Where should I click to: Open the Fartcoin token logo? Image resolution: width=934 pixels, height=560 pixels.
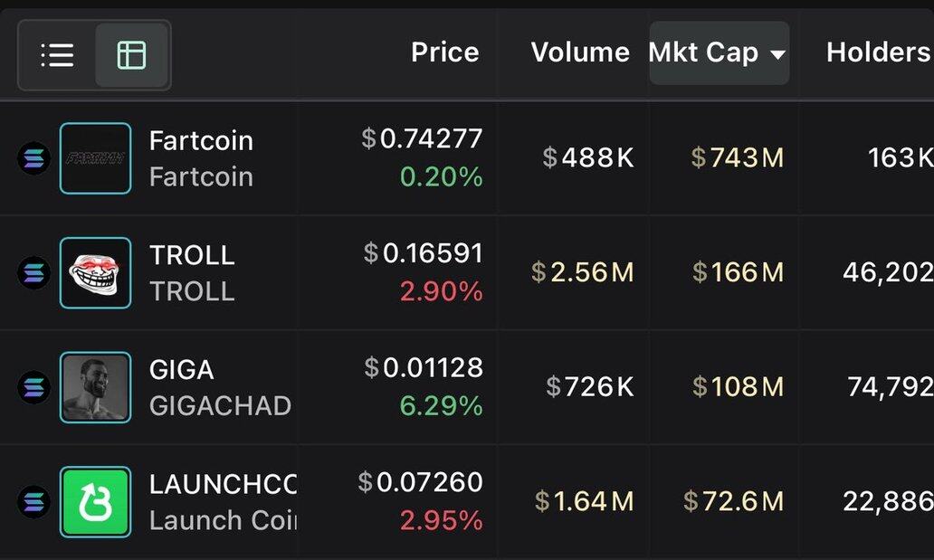click(95, 158)
